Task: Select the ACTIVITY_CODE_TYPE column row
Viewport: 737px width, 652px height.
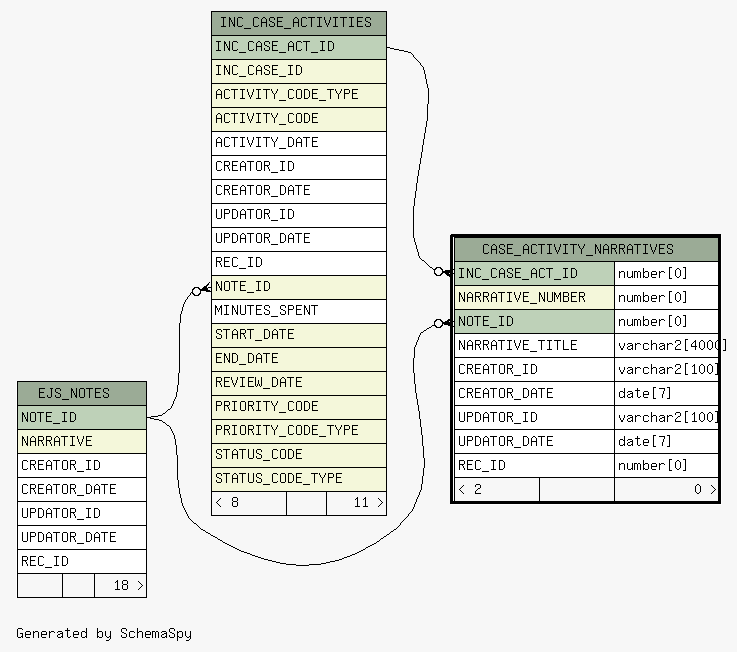Action: [298, 94]
